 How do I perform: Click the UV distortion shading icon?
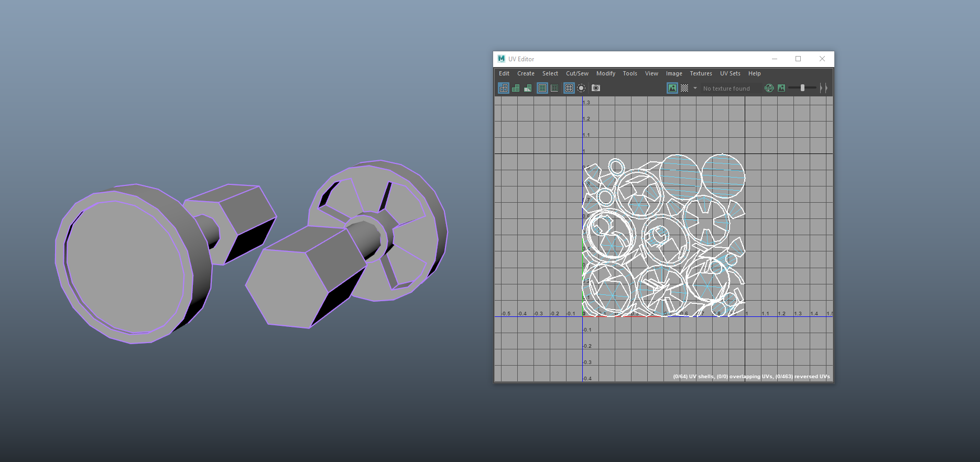click(528, 88)
